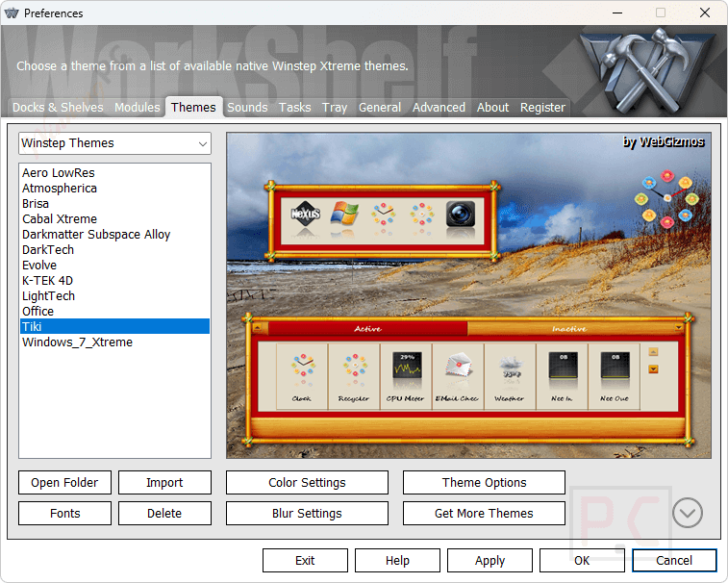This screenshot has height=583, width=728.
Task: Choose the Brisa theme
Action: point(114,203)
